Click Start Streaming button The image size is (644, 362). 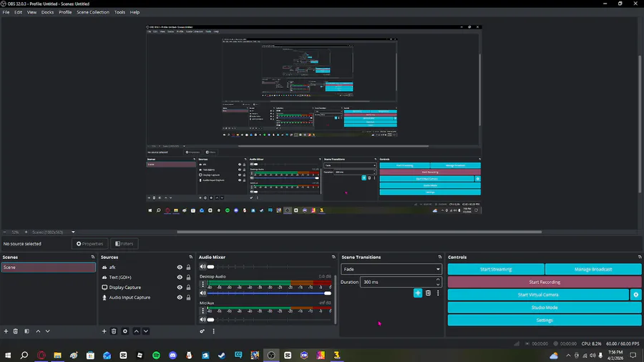coord(496,269)
